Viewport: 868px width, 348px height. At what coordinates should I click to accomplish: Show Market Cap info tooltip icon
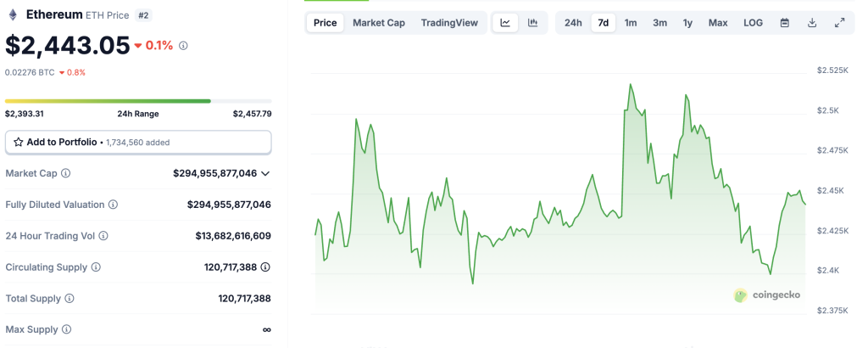click(65, 173)
